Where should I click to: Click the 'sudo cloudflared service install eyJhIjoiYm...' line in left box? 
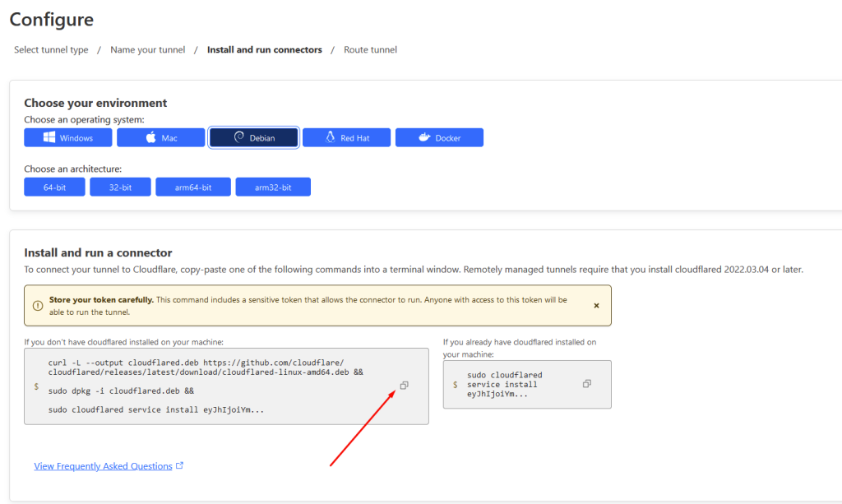click(x=155, y=409)
